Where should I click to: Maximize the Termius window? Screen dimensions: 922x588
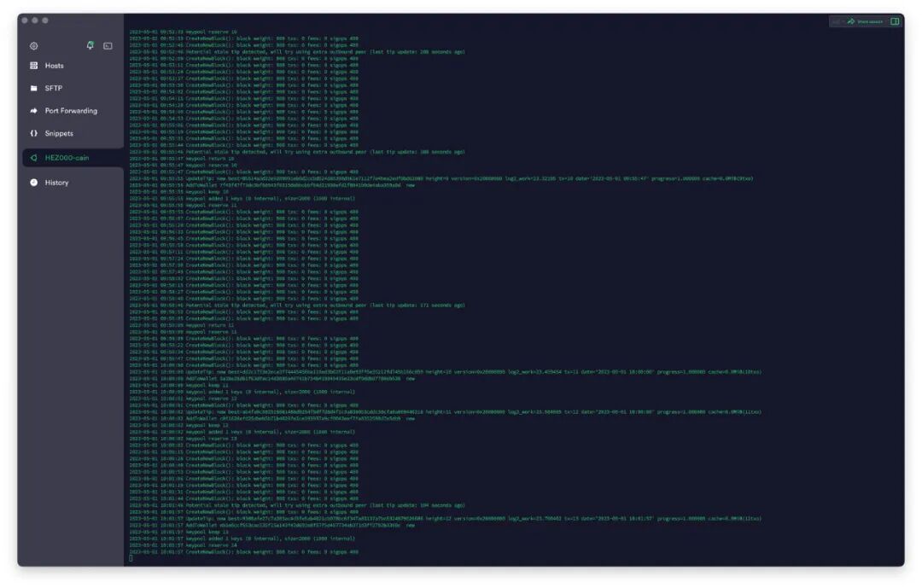point(45,20)
